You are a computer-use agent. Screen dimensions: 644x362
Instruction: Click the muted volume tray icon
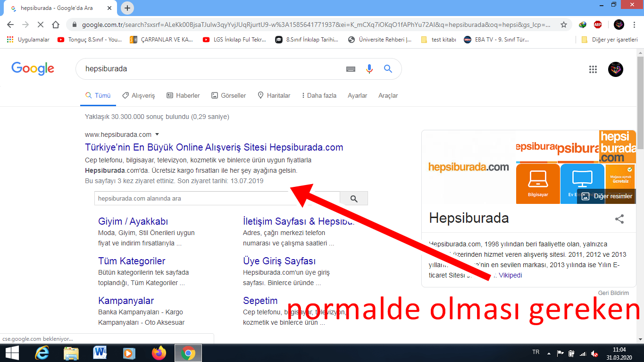595,353
